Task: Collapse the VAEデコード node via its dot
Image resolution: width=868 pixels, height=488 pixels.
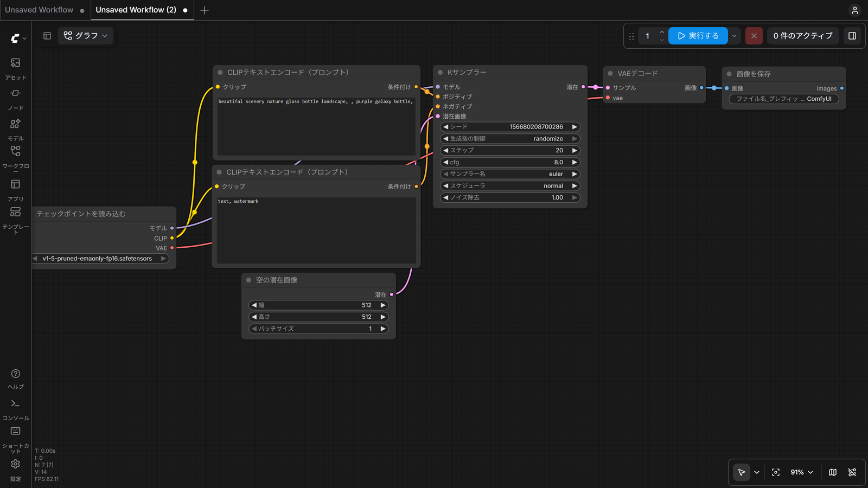Action: 610,73
